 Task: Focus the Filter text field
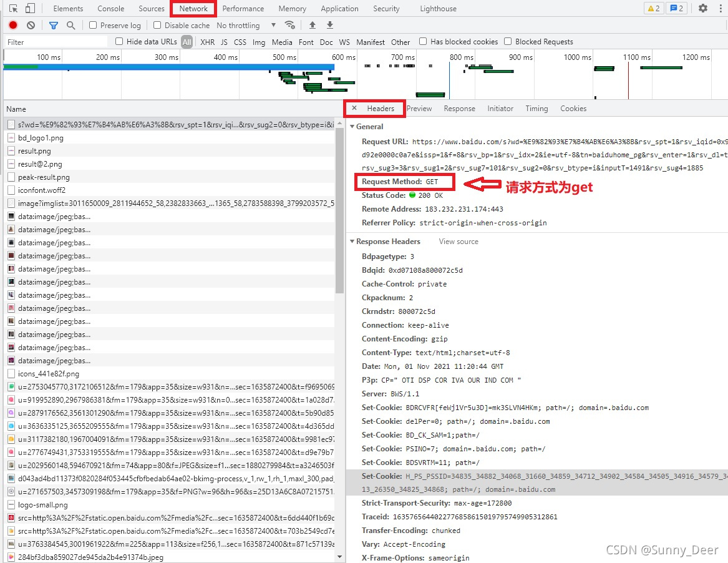pyautogui.click(x=56, y=42)
